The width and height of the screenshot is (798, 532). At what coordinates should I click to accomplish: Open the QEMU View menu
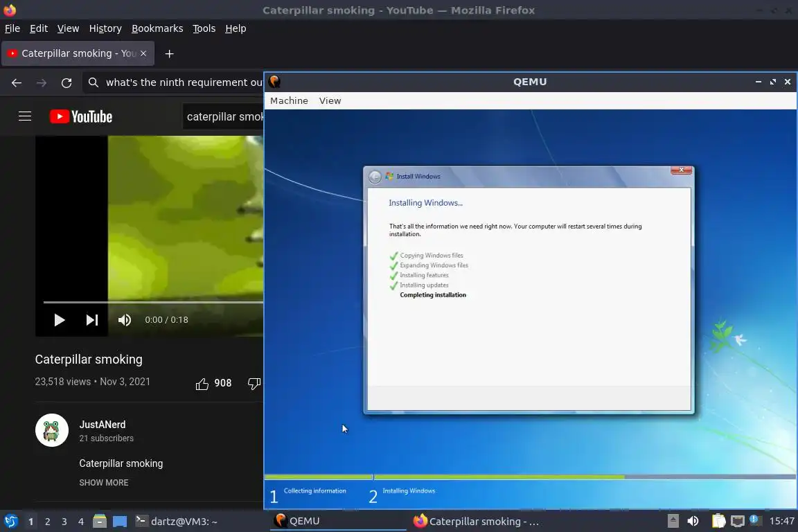[330, 101]
